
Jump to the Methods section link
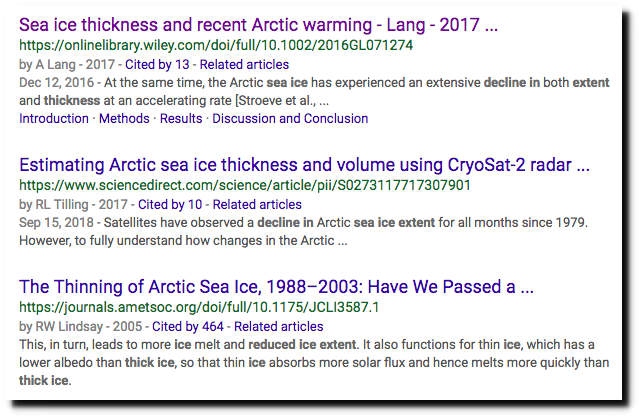[x=124, y=119]
